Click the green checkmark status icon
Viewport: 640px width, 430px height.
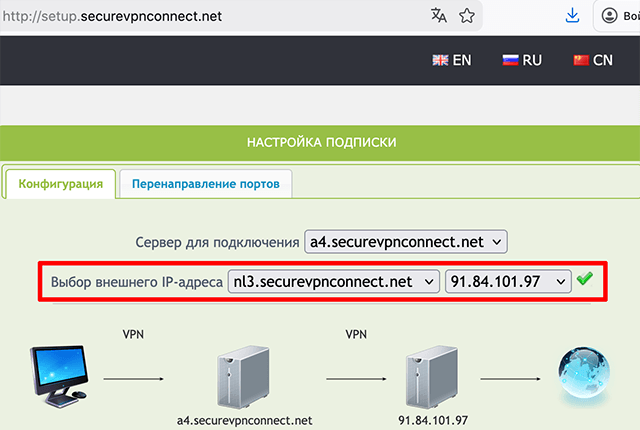coord(584,279)
